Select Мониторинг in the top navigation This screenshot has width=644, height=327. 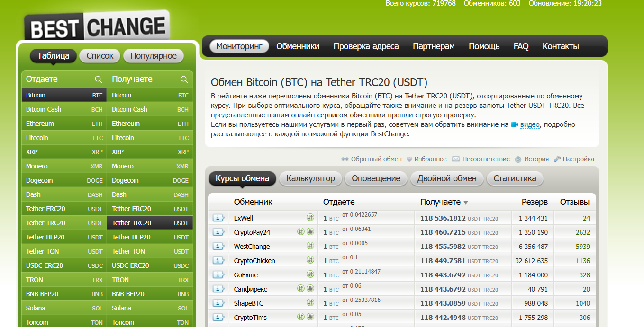(x=239, y=46)
